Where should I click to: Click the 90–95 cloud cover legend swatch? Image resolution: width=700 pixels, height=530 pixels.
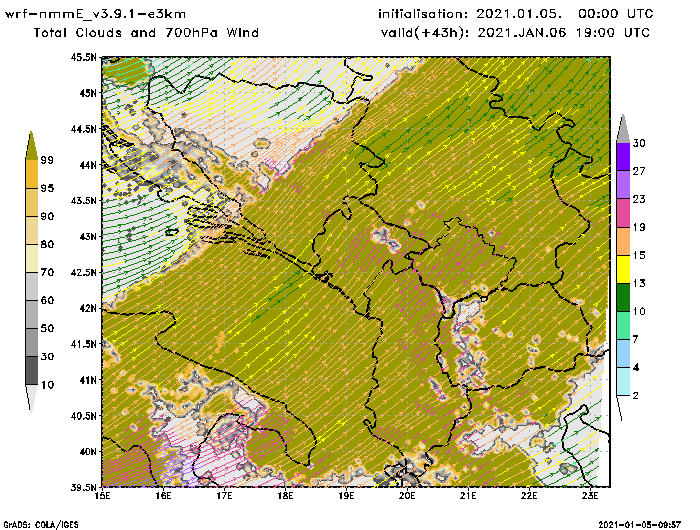click(31, 202)
